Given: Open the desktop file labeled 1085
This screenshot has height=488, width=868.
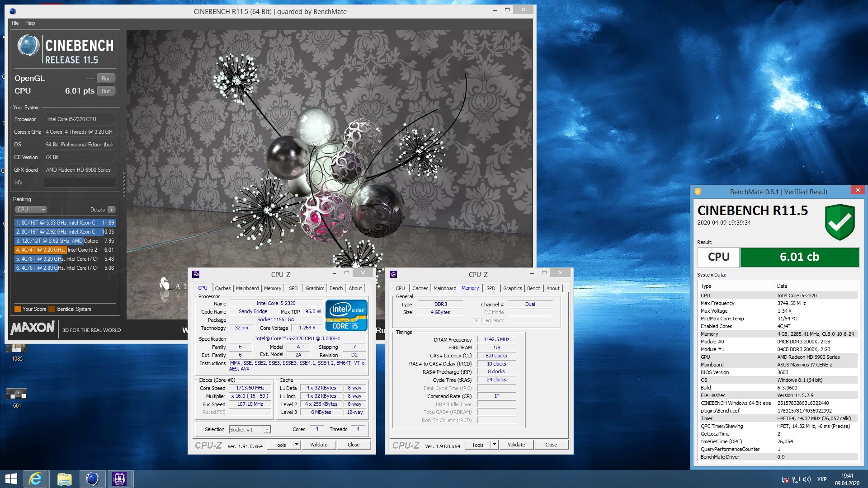Looking at the screenshot, I should pyautogui.click(x=17, y=352).
